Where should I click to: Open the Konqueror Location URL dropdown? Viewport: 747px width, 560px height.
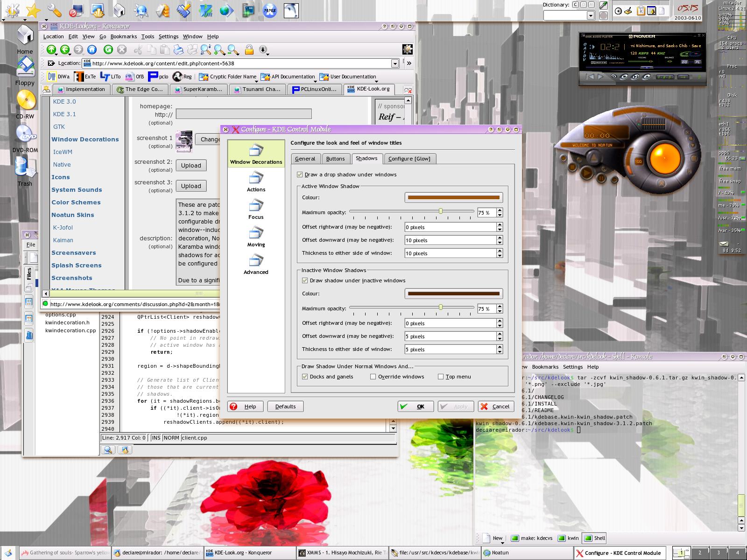click(x=395, y=63)
